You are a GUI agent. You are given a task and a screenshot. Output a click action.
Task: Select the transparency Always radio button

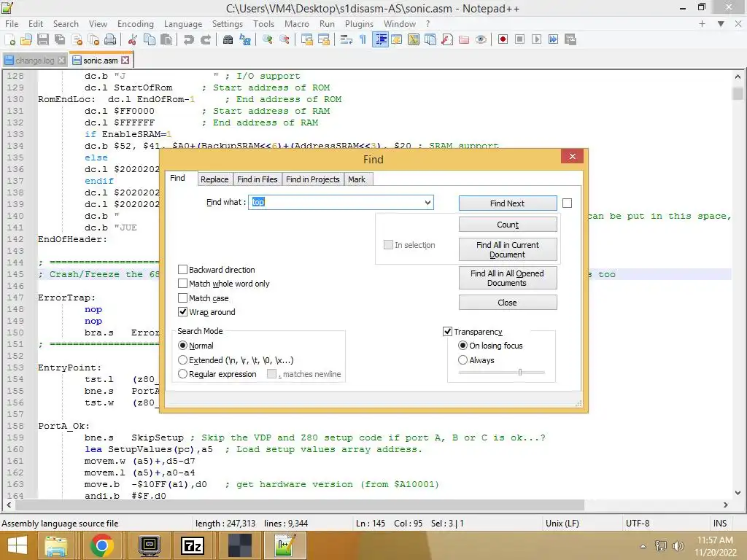click(462, 360)
